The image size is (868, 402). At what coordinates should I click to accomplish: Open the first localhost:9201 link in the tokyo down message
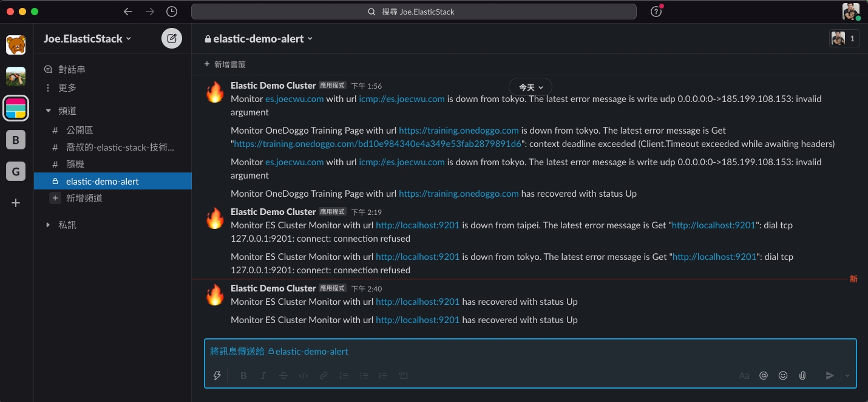418,257
